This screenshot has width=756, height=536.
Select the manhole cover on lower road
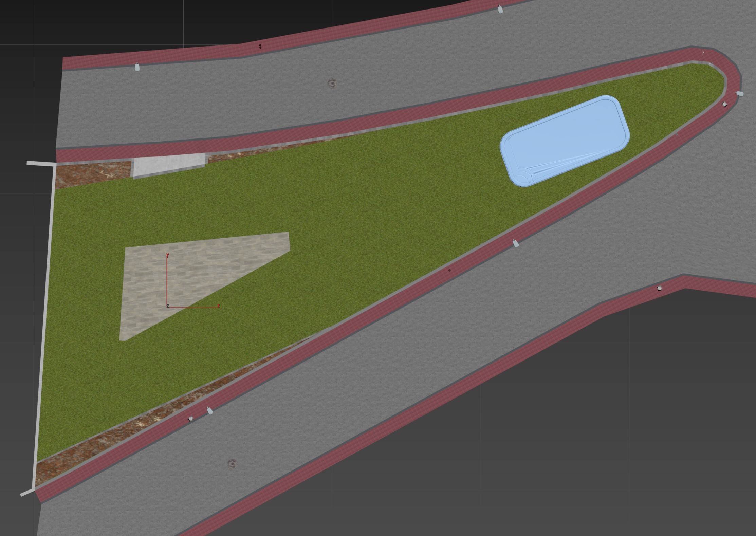(x=232, y=463)
